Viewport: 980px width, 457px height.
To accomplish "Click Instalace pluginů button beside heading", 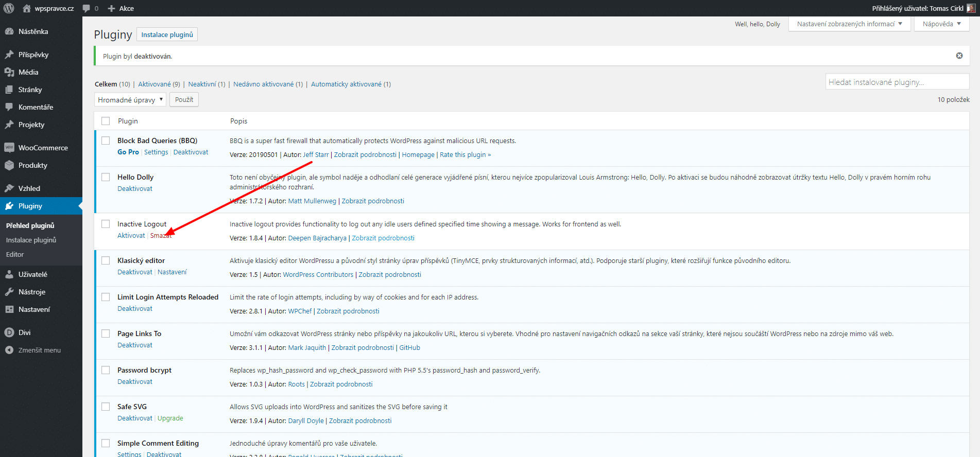I will click(x=167, y=34).
